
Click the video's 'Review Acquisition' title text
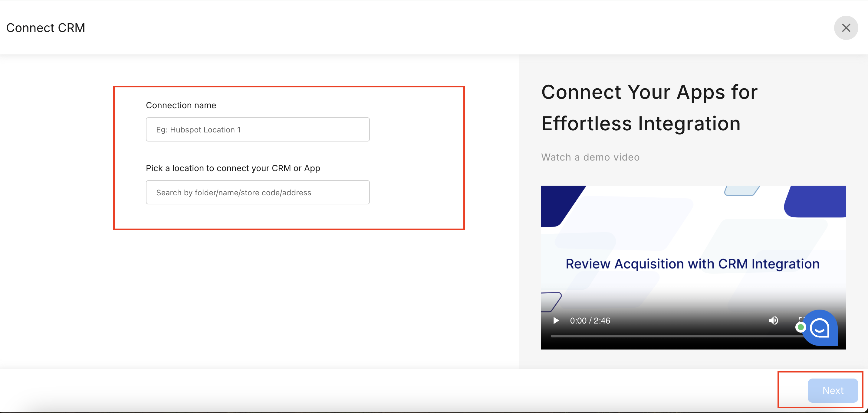692,264
